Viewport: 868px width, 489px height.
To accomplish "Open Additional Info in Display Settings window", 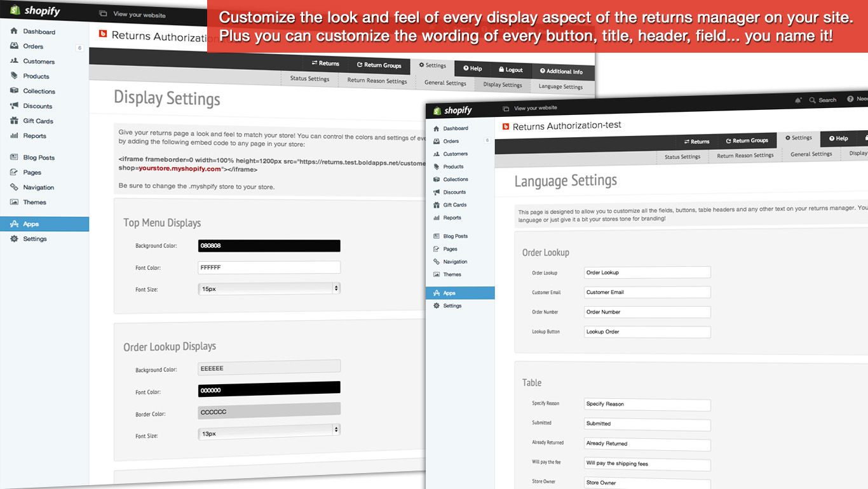I will point(561,71).
